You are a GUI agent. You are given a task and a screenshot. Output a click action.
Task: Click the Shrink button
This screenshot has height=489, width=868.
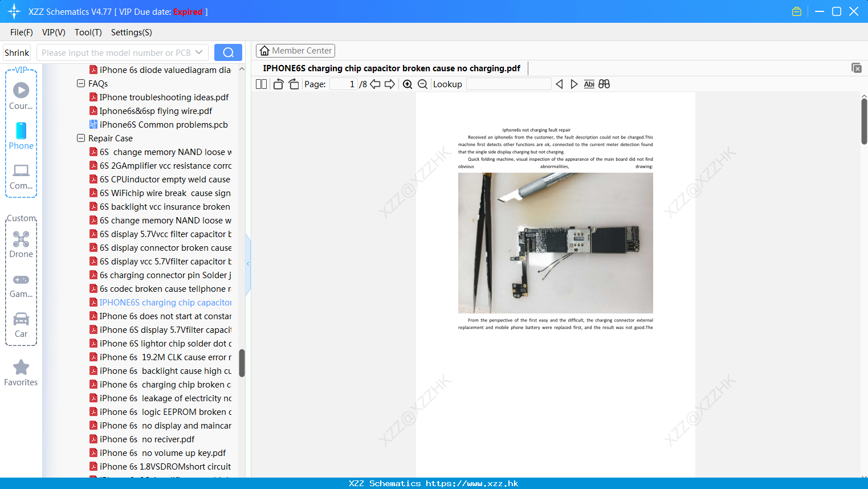click(x=17, y=52)
